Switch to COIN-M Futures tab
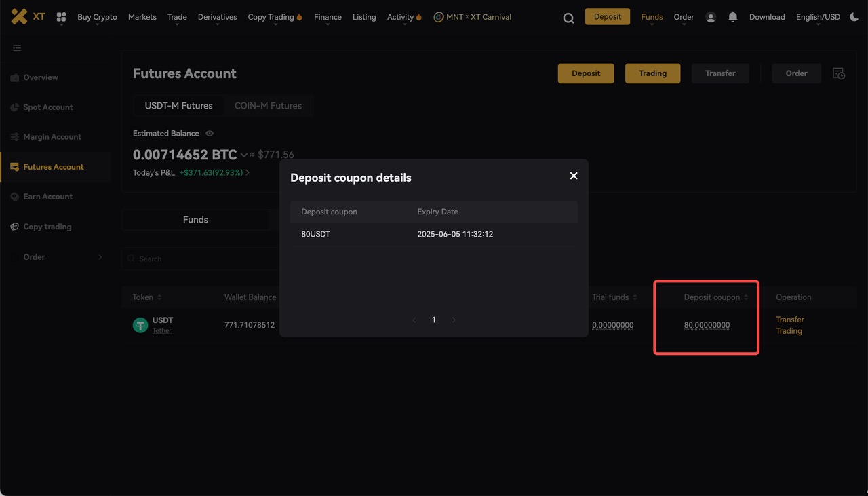Viewport: 868px width, 496px height. [x=268, y=106]
